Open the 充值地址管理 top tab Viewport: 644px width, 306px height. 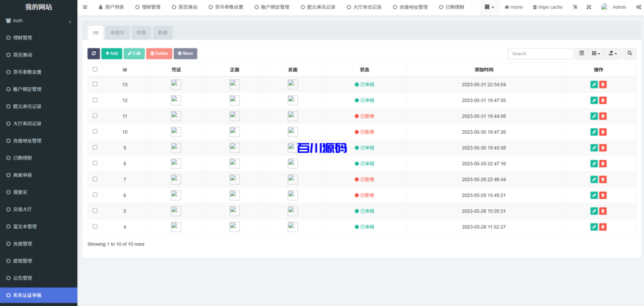tap(411, 7)
